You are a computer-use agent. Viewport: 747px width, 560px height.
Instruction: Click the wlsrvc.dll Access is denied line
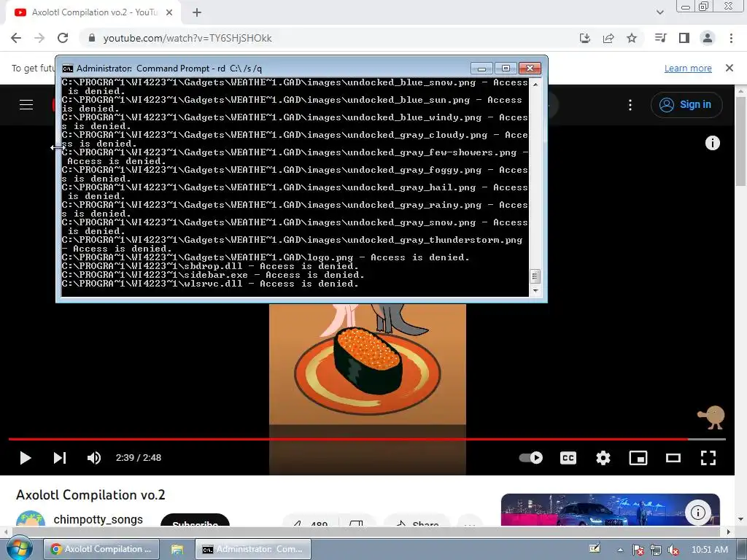click(210, 284)
